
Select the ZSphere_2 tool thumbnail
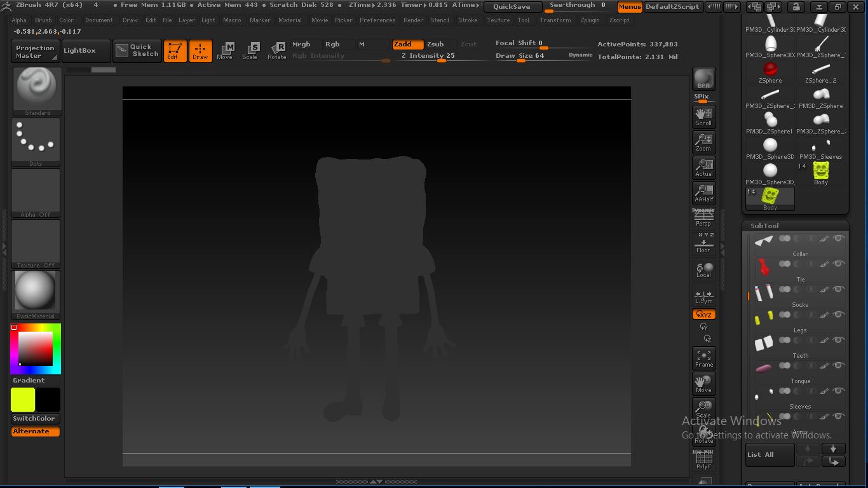tap(821, 72)
